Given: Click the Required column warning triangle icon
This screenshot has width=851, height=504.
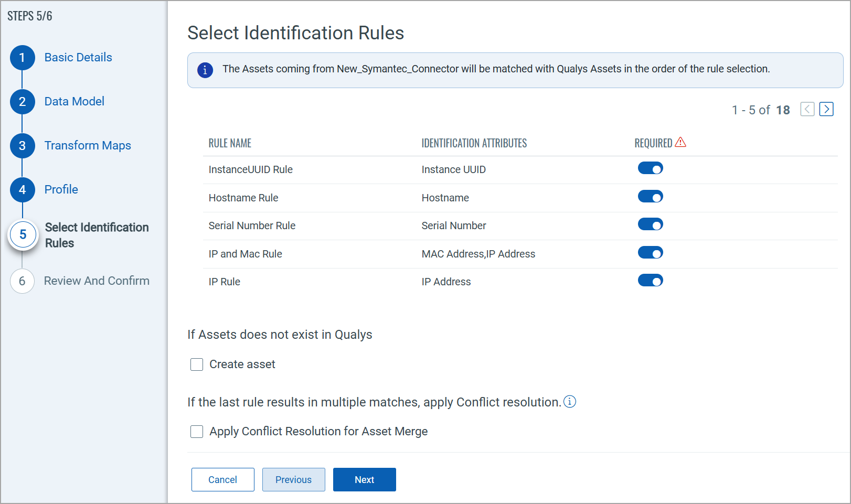Looking at the screenshot, I should click(x=680, y=142).
